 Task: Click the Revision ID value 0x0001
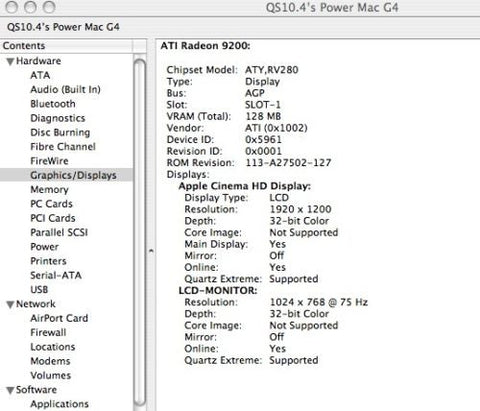[x=263, y=151]
